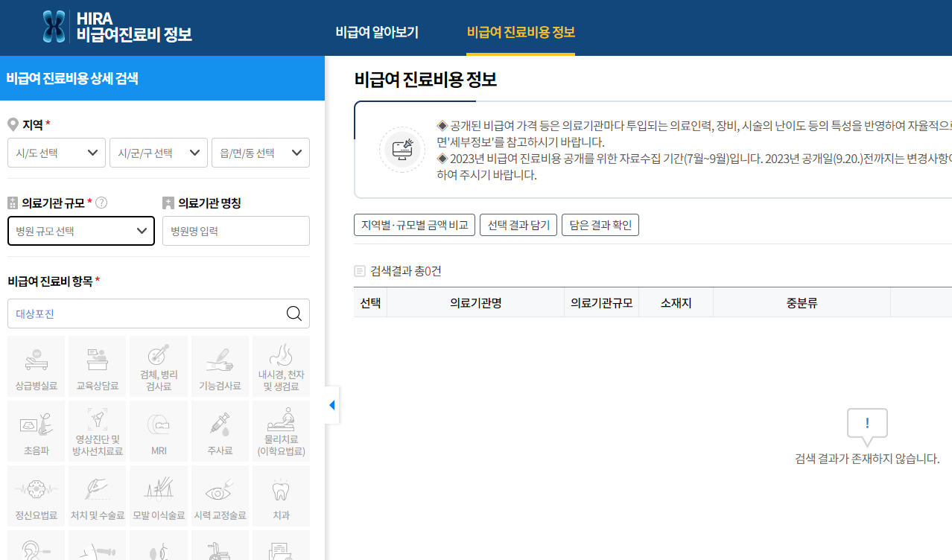952x560 pixels.
Task: Collapse the sidebar using the left arrow
Action: click(331, 404)
